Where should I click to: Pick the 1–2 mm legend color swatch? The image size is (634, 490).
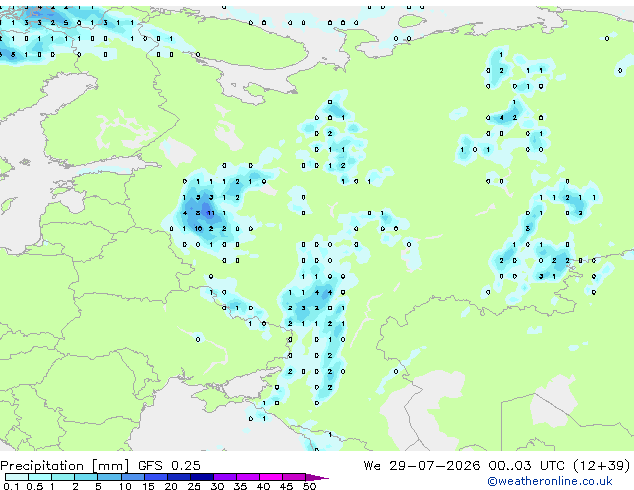tap(63, 477)
